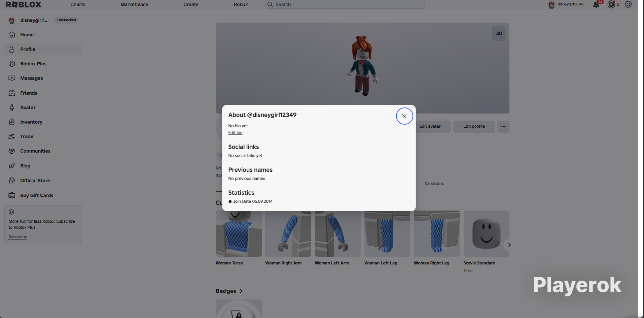Click the top bar user avatar
Image resolution: width=644 pixels, height=318 pixels.
[x=551, y=5]
